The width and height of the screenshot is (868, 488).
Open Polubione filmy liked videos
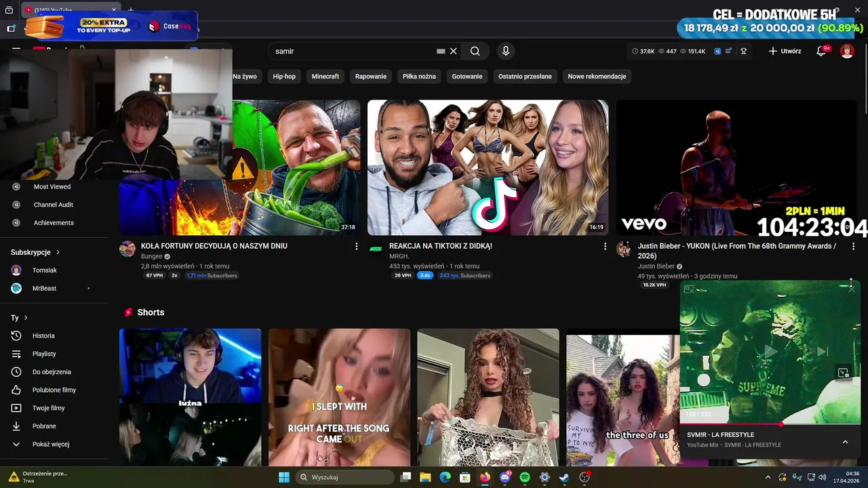pos(54,390)
